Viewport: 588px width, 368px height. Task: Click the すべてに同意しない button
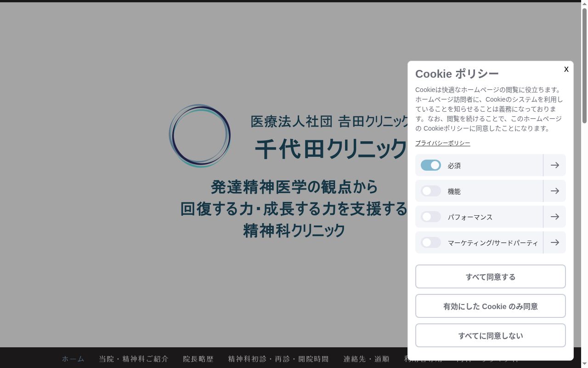tap(491, 335)
